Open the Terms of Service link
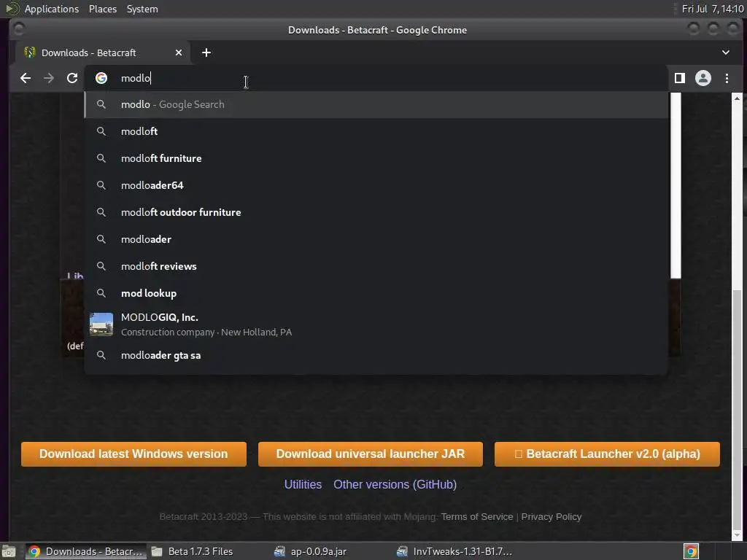This screenshot has height=560, width=747. click(x=477, y=517)
